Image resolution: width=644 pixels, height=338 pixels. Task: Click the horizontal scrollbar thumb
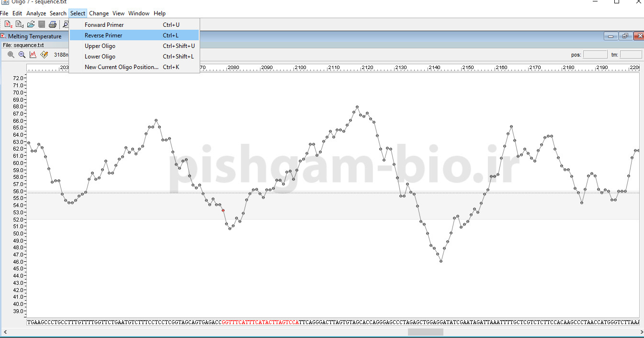click(x=425, y=332)
